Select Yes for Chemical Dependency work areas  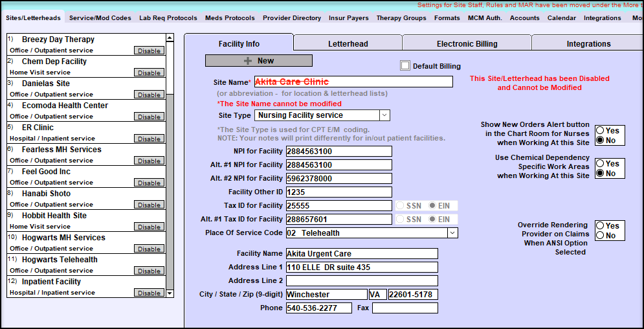pos(601,164)
